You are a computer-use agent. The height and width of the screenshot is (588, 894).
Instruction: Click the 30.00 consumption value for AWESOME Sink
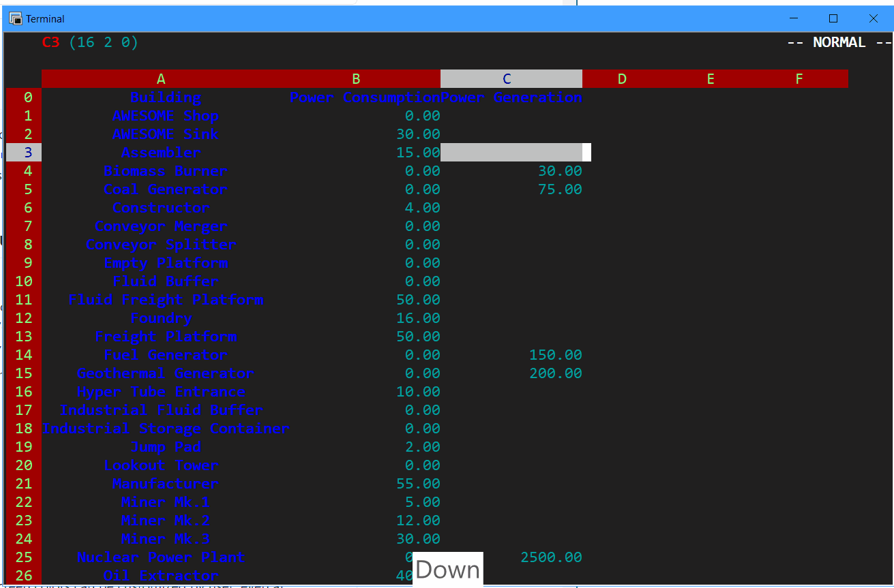coord(418,134)
